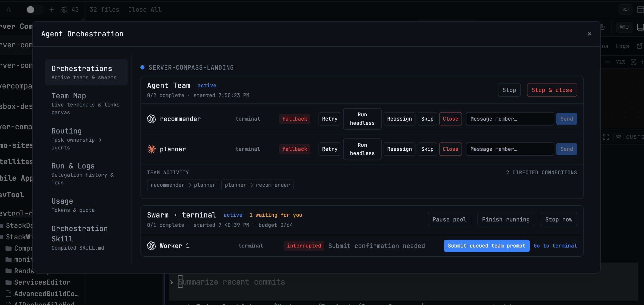This screenshot has height=305, width=644.
Task: Select the planner → recommender connection chip
Action: [x=257, y=185]
